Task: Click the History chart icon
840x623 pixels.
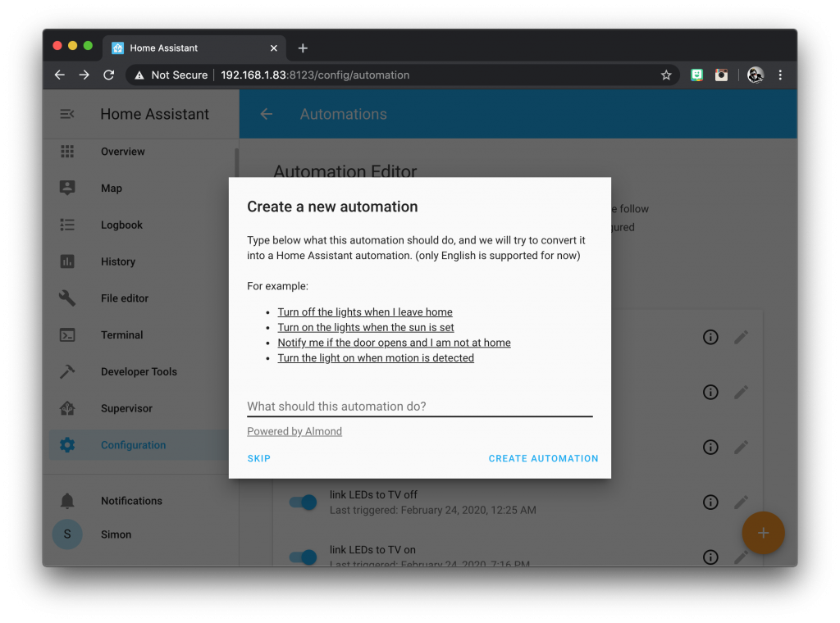Action: click(x=67, y=261)
